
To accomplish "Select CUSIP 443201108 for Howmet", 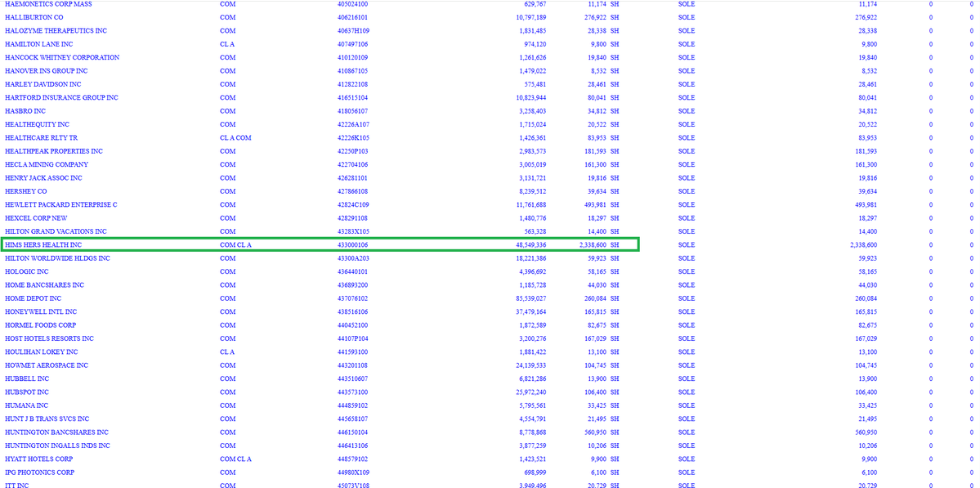I will [352, 365].
